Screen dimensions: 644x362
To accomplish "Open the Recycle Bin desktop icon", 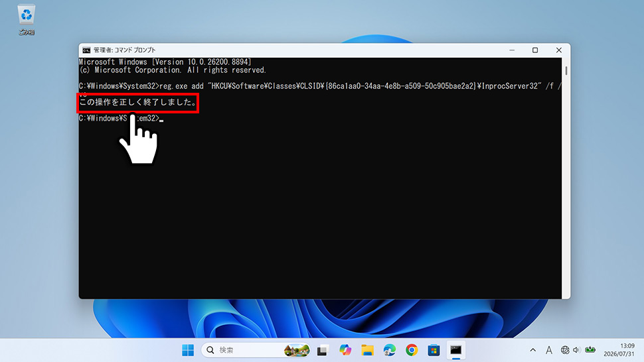I will pyautogui.click(x=27, y=20).
